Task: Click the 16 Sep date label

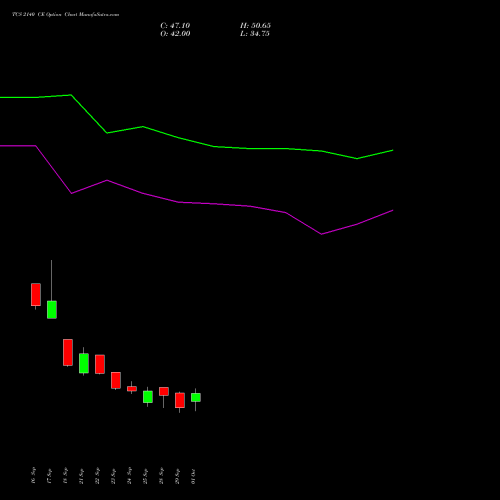Action: pos(33,476)
